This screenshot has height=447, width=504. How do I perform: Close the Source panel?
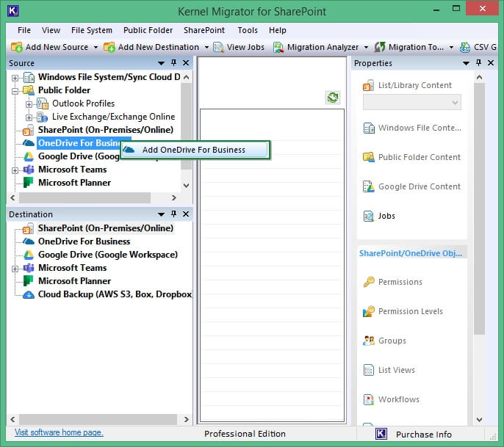(186, 62)
